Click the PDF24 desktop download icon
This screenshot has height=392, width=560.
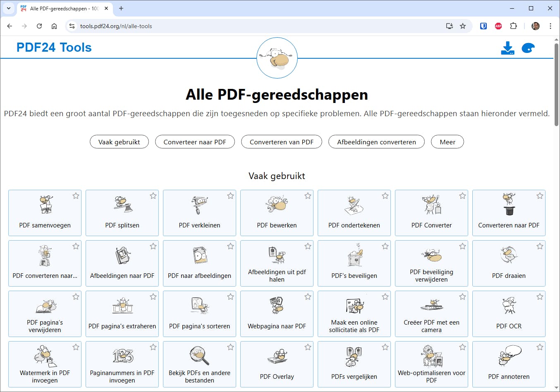coord(507,48)
